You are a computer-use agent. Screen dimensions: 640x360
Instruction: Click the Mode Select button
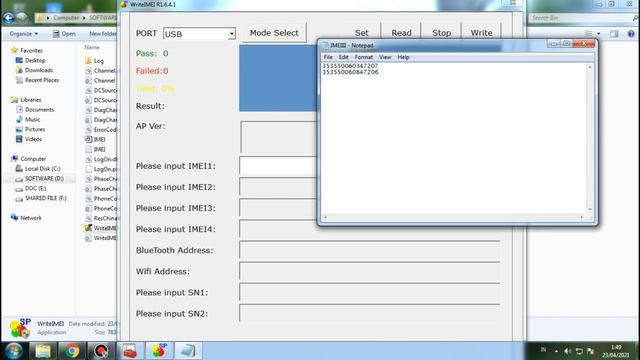pos(274,33)
